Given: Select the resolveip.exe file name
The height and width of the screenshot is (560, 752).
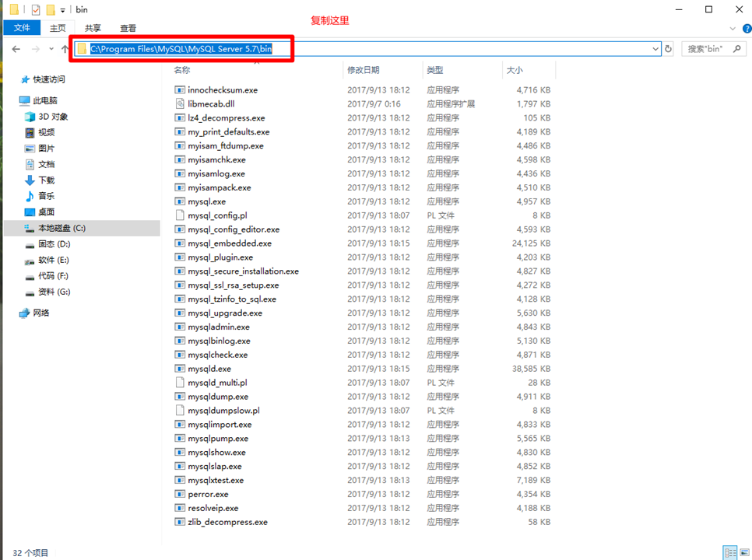Looking at the screenshot, I should tap(213, 508).
